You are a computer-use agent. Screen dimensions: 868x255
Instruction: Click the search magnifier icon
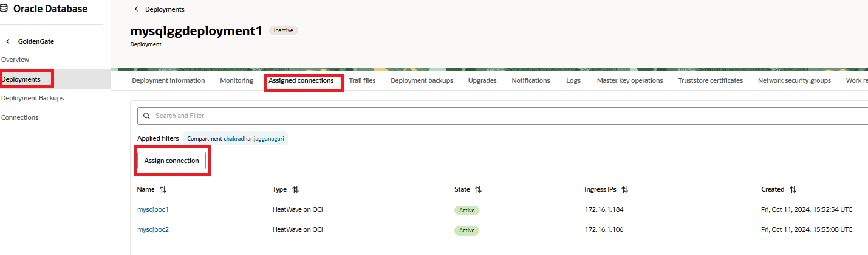(x=146, y=116)
